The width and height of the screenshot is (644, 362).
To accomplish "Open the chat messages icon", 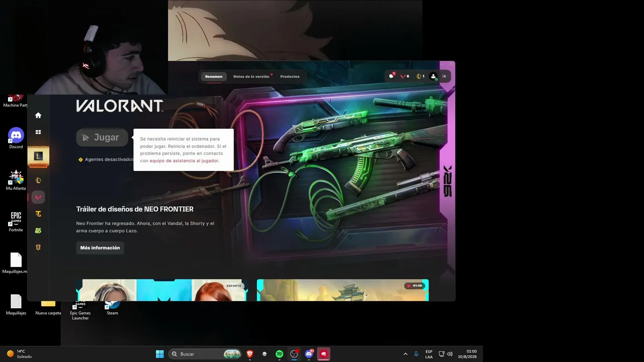I will 391,76.
